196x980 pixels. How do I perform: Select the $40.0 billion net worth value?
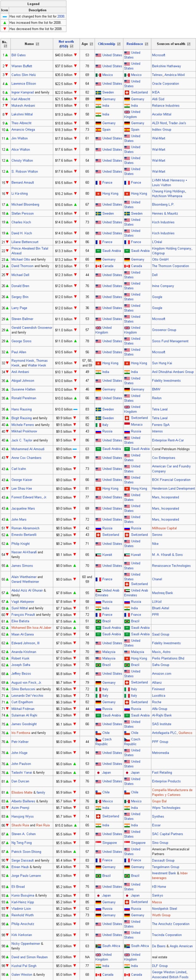point(64,55)
